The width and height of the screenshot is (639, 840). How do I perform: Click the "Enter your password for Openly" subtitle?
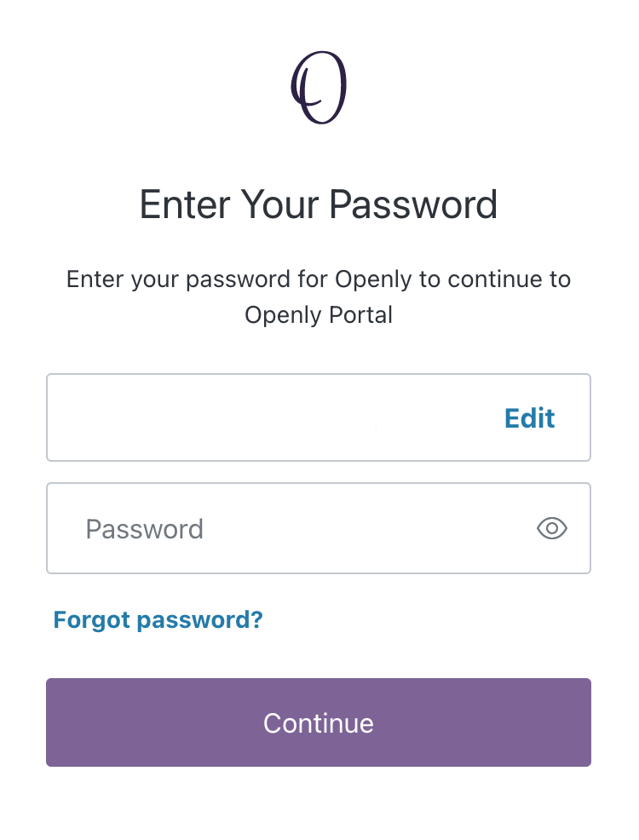319,279
